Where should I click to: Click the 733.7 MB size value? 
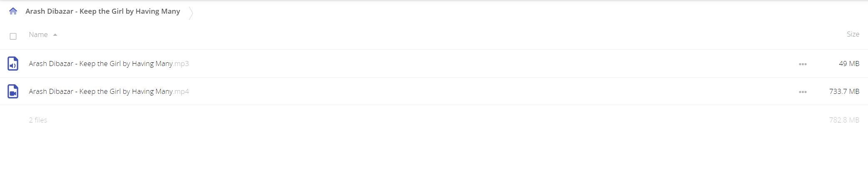click(x=844, y=91)
